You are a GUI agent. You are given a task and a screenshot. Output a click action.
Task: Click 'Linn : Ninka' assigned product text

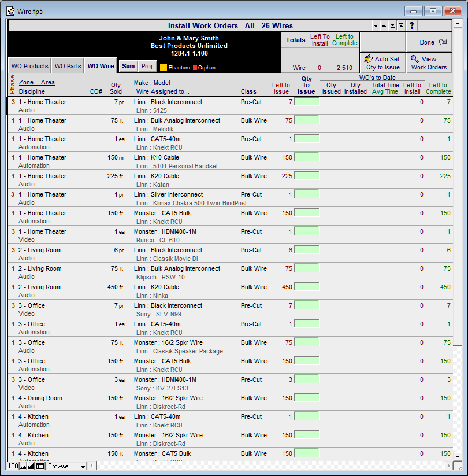point(152,296)
